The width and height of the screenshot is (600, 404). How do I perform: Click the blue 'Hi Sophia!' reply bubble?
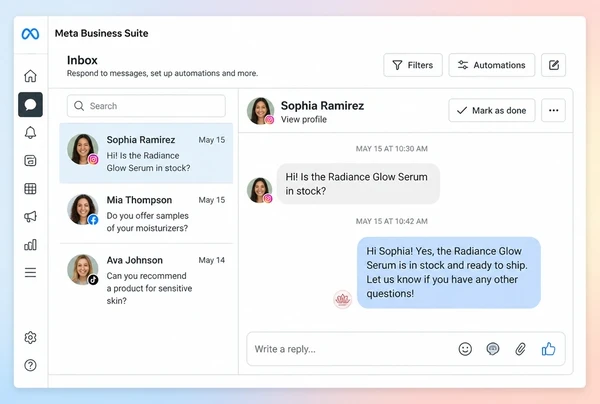pos(449,272)
